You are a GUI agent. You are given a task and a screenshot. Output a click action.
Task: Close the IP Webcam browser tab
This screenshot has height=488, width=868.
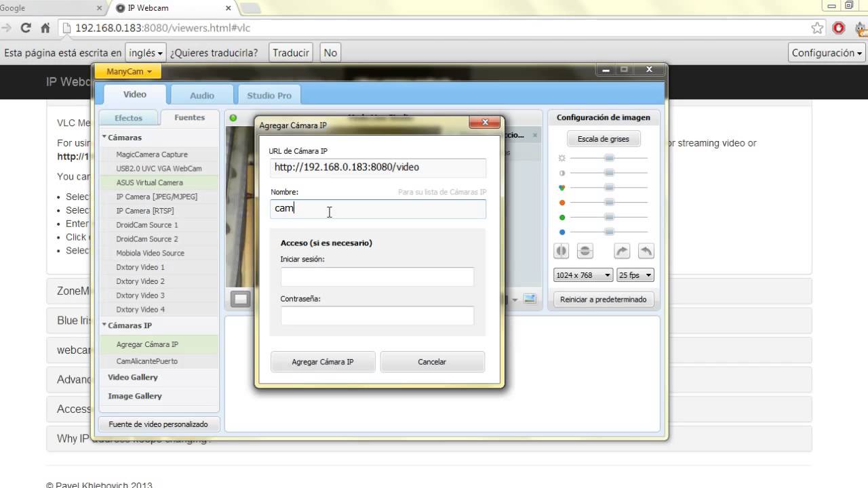tap(229, 8)
